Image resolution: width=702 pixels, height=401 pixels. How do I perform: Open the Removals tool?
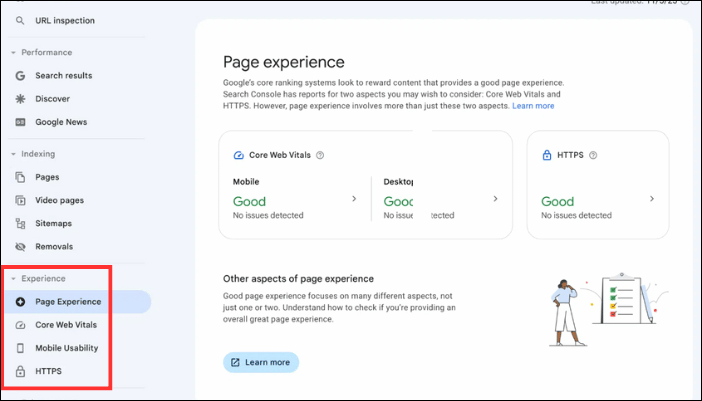(54, 247)
